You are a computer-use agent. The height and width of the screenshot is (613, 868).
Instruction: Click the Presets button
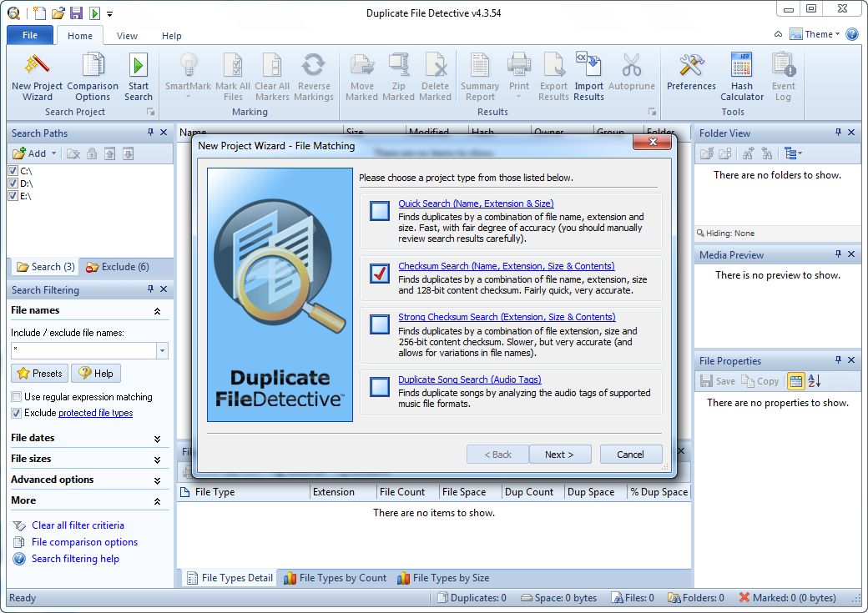40,374
